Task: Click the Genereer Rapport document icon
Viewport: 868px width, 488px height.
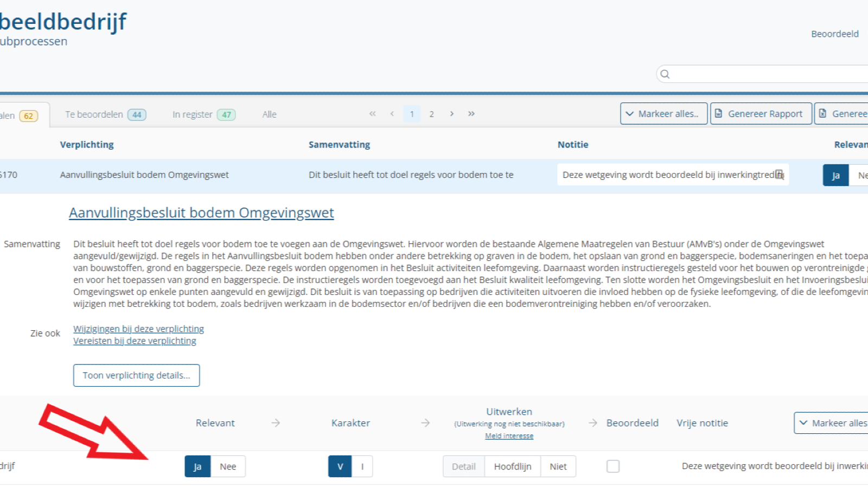Action: click(x=719, y=114)
